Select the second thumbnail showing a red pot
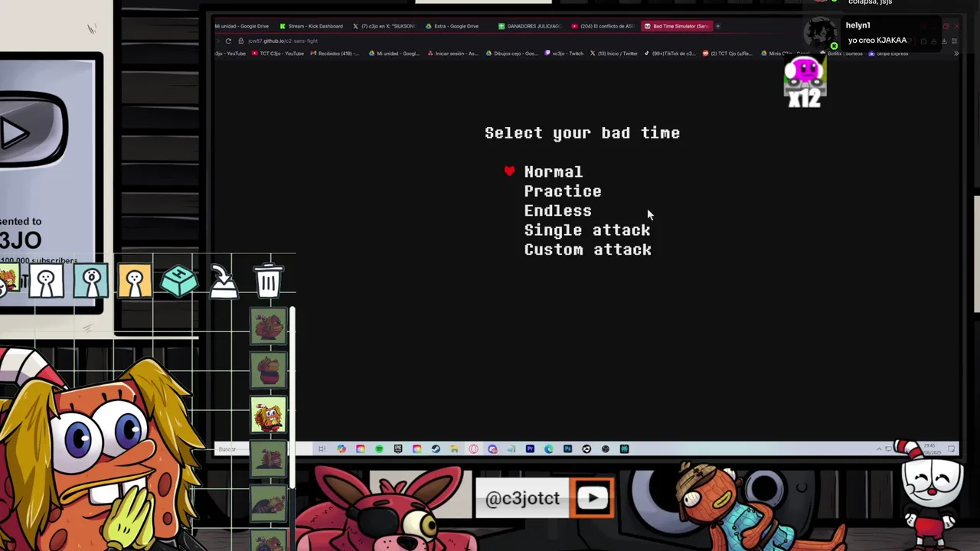The height and width of the screenshot is (551, 980). (x=268, y=370)
